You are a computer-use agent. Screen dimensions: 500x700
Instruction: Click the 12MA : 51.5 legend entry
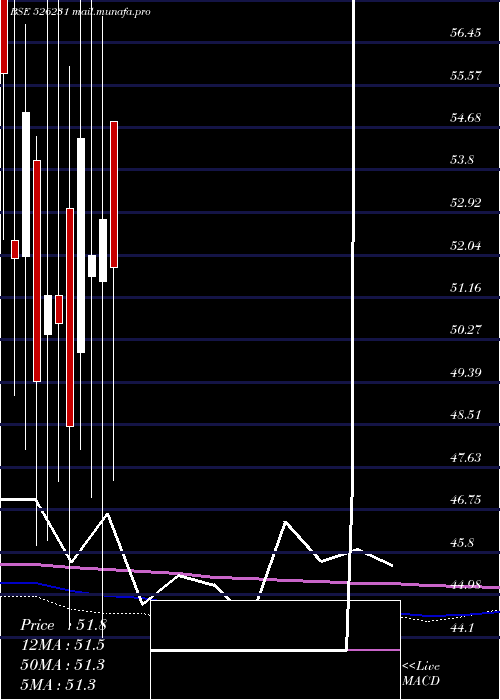tap(62, 645)
